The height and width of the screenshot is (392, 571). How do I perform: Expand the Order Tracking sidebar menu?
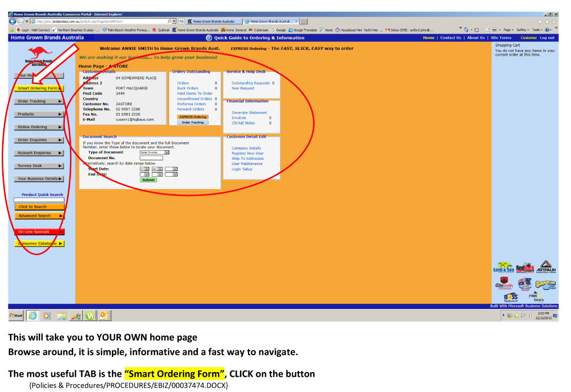[x=39, y=101]
